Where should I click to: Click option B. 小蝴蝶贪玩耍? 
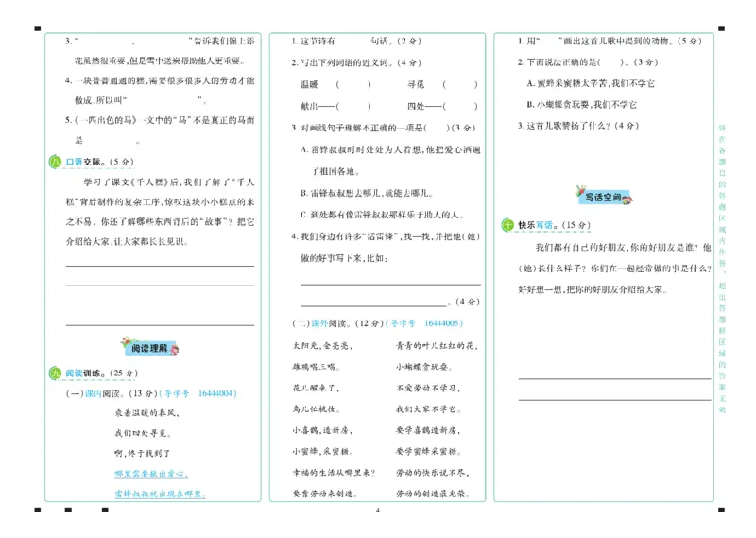pos(581,105)
